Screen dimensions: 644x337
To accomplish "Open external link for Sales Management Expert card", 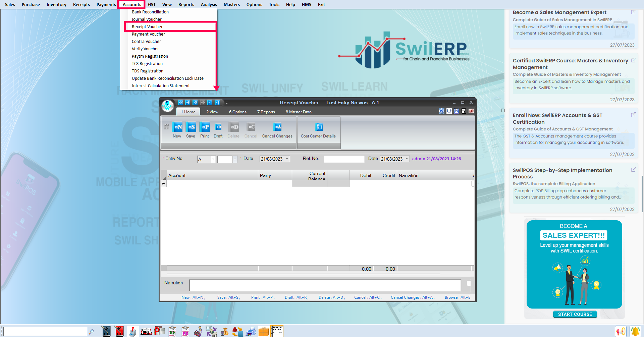I will coord(634,12).
